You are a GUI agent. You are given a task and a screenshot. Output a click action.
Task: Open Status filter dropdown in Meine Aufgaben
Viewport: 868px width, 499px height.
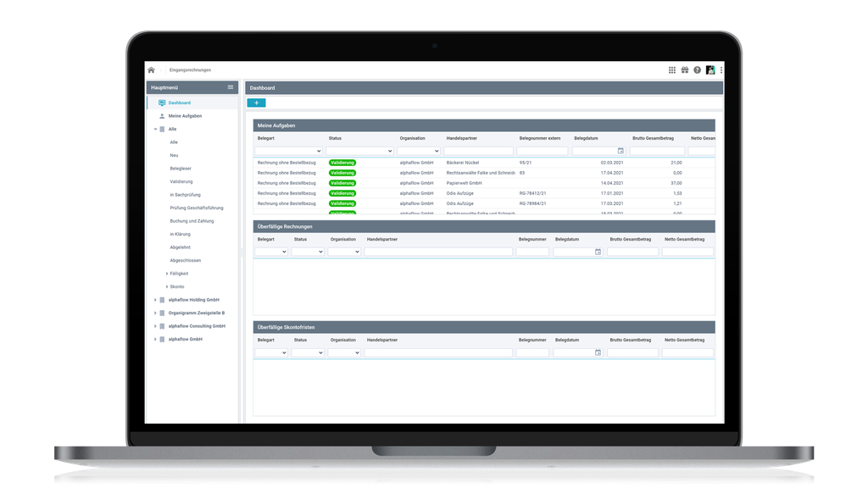(359, 151)
